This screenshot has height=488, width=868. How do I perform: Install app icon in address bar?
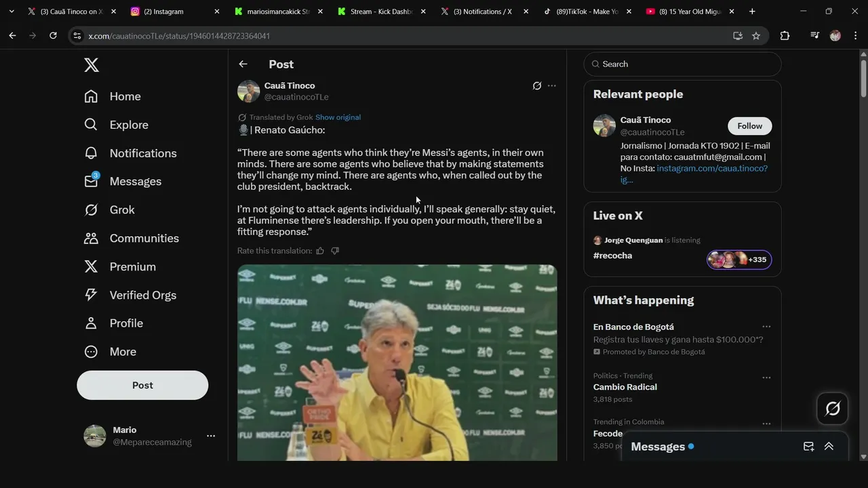point(738,36)
